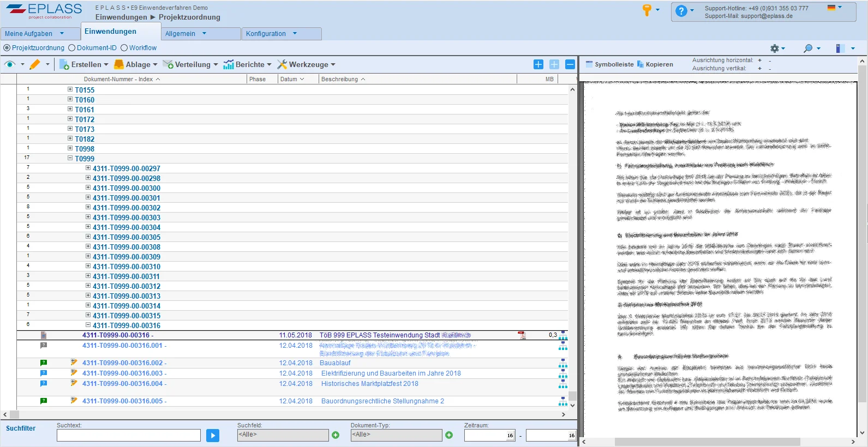
Task: Open the Bauablauf document link
Action: point(335,363)
